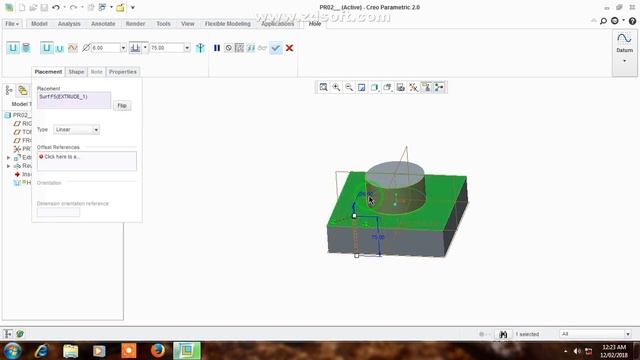Open the quick access customize arrow
The image size is (640, 360).
point(133,7)
